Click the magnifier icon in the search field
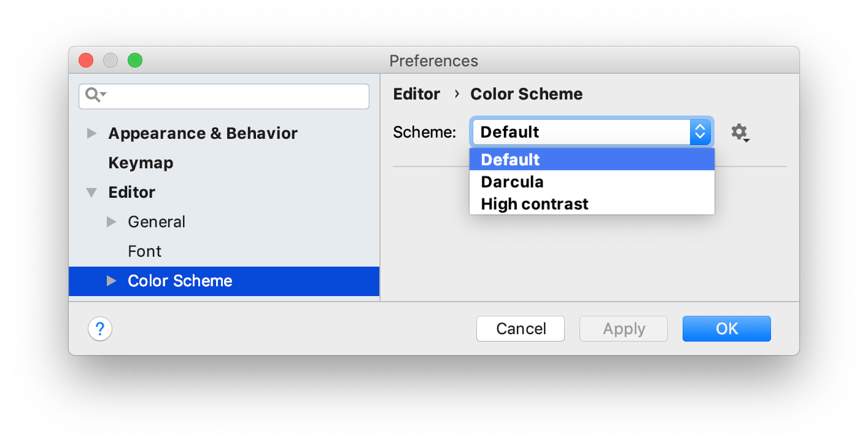The width and height of the screenshot is (868, 446). click(x=94, y=96)
